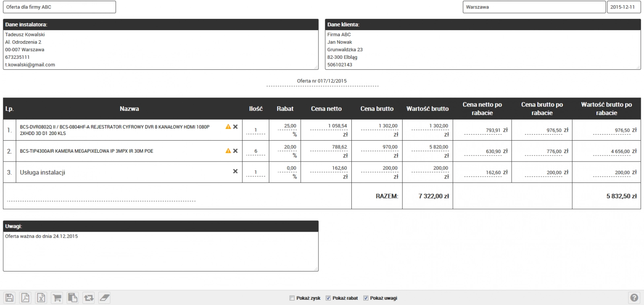This screenshot has height=305, width=644.
Task: Edit the quantity 6 for the camera row
Action: point(256,151)
